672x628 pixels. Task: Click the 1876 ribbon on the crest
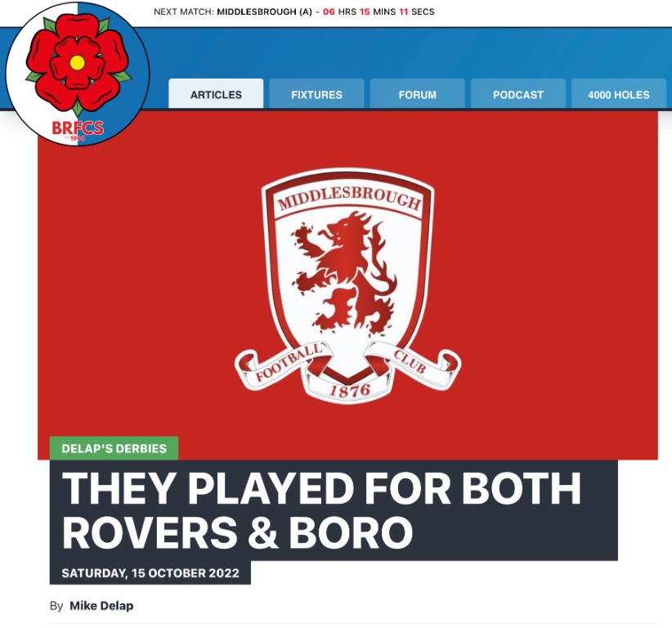[350, 390]
